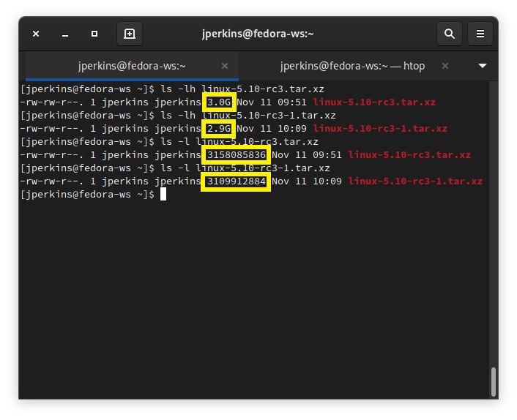Click the window title jperkins@fedora-ws:~

pyautogui.click(x=258, y=34)
